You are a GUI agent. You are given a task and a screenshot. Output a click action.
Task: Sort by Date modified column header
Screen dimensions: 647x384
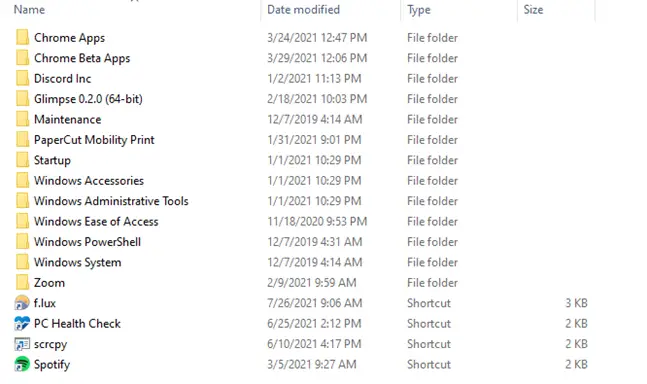303,9
